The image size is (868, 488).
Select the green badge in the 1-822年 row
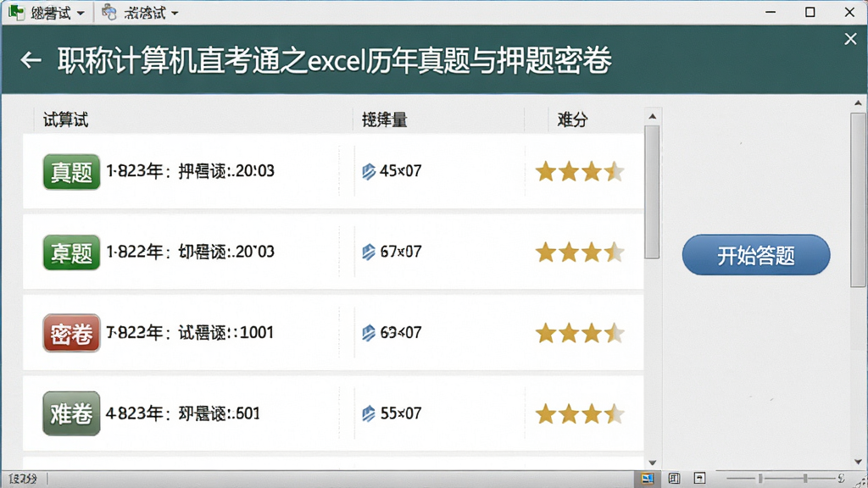(71, 252)
